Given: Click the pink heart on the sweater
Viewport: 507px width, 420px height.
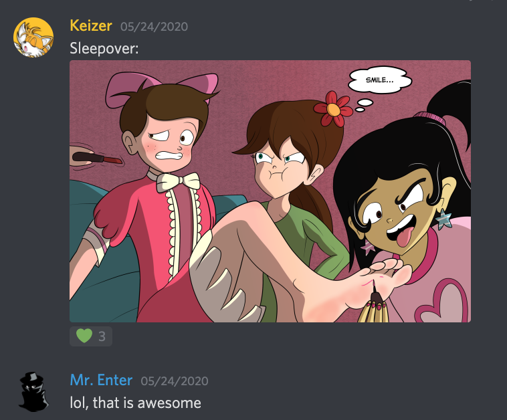Looking at the screenshot, I should click(x=441, y=302).
